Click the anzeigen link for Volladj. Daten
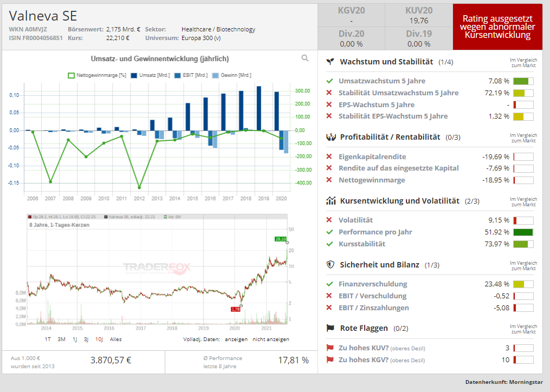 236,339
